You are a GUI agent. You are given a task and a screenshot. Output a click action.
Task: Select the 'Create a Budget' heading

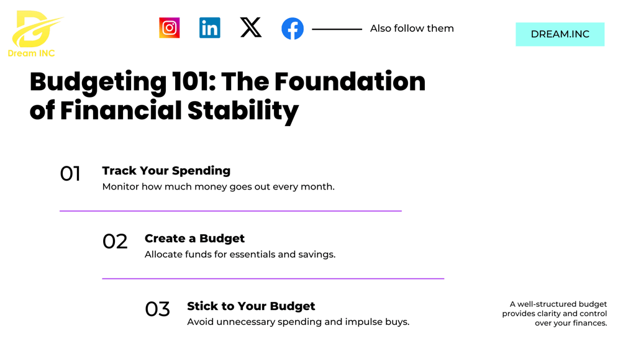click(x=194, y=238)
